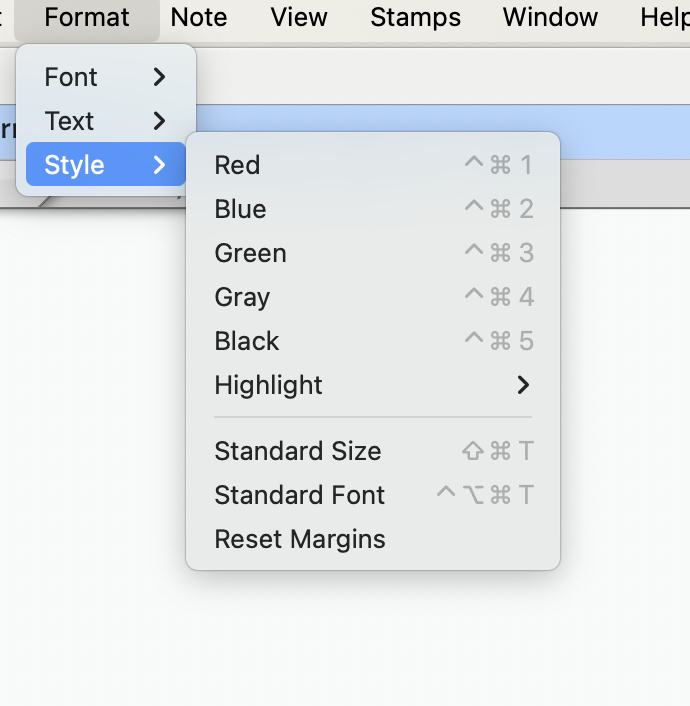Expand the Highlight submenu
The width and height of the screenshot is (690, 706).
[x=268, y=385]
